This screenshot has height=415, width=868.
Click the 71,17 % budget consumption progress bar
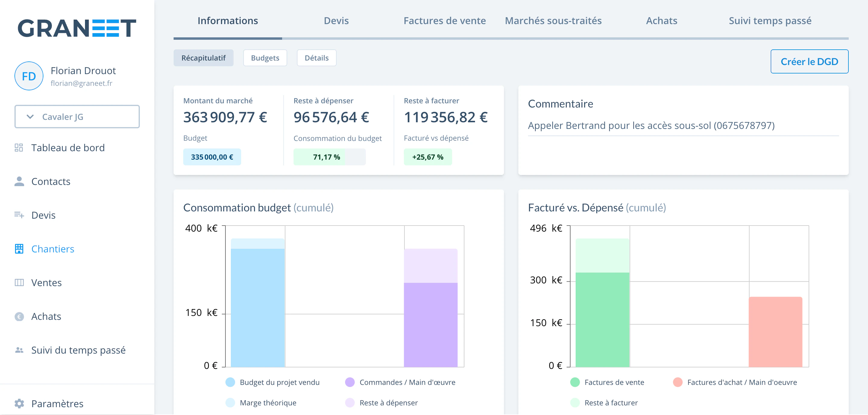tap(329, 157)
